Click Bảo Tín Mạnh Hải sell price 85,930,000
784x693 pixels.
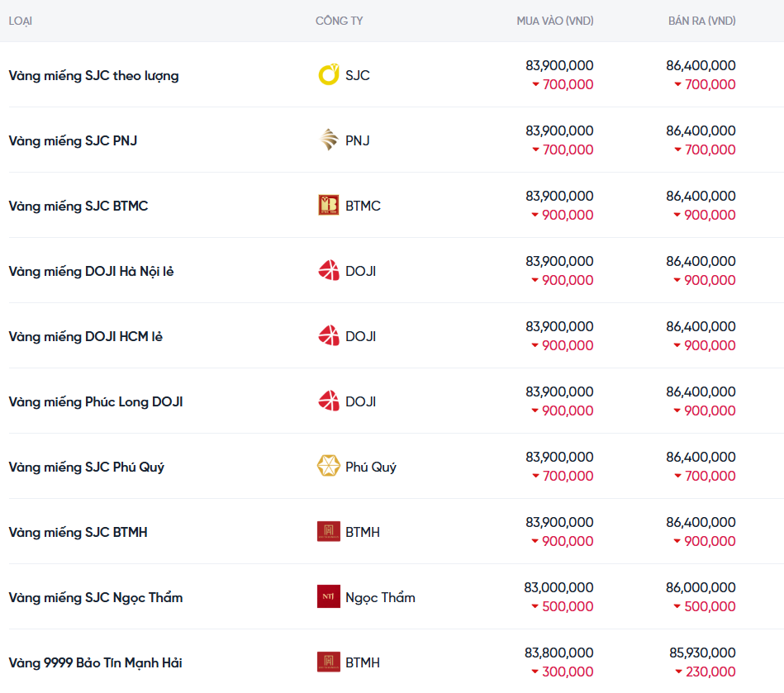pyautogui.click(x=702, y=653)
